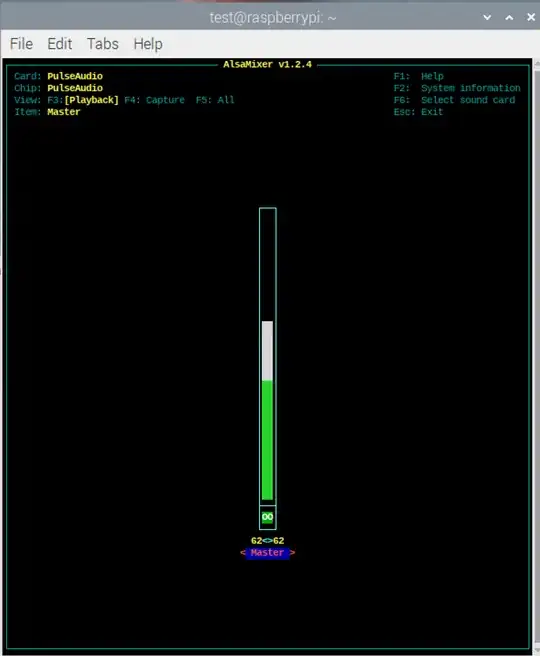
Task: Maximize the terminal window
Action: (x=509, y=18)
